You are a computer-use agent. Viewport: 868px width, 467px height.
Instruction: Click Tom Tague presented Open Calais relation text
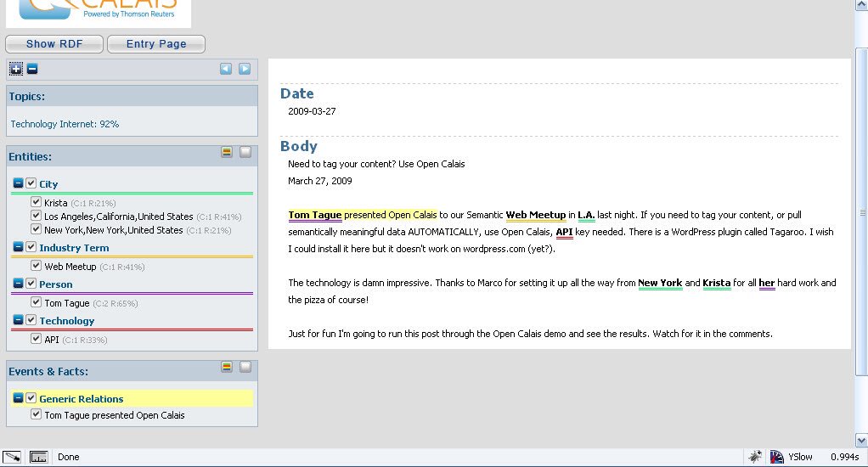115,415
